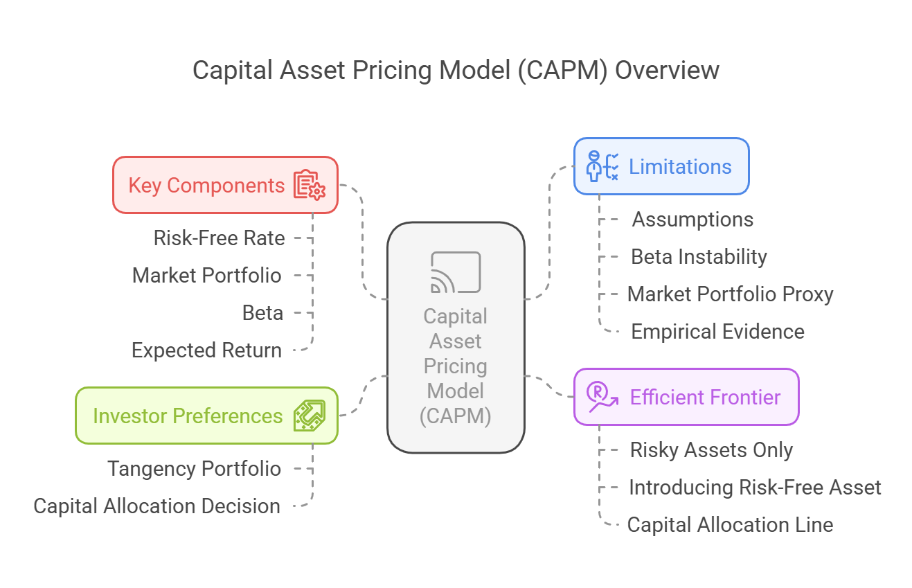
Task: Click the price tag icon beside Investor Preferences
Action: (309, 416)
